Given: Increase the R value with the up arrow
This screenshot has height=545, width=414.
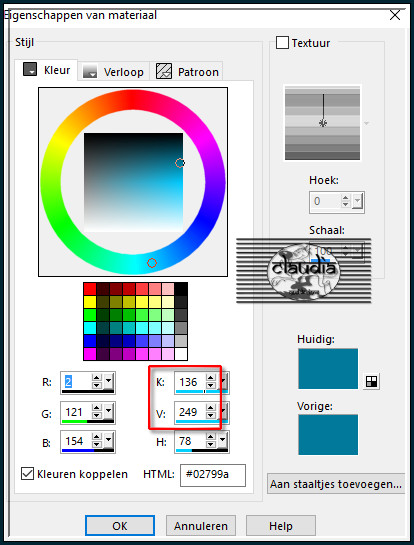Looking at the screenshot, I should 97,378.
